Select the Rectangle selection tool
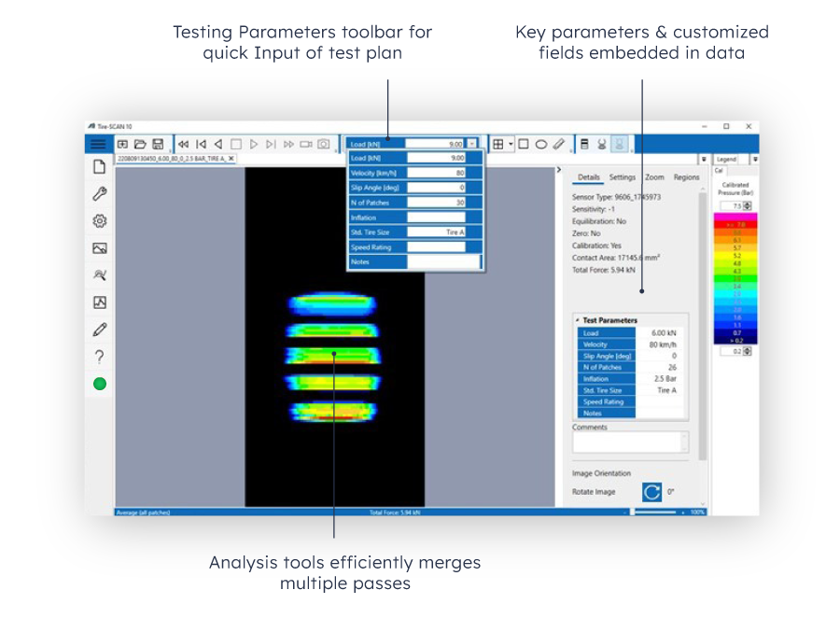 coord(524,144)
